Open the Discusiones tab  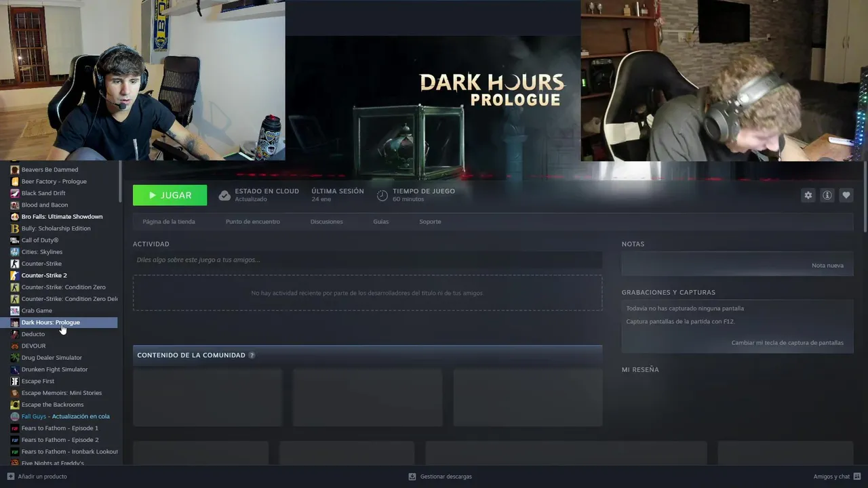[x=326, y=222]
